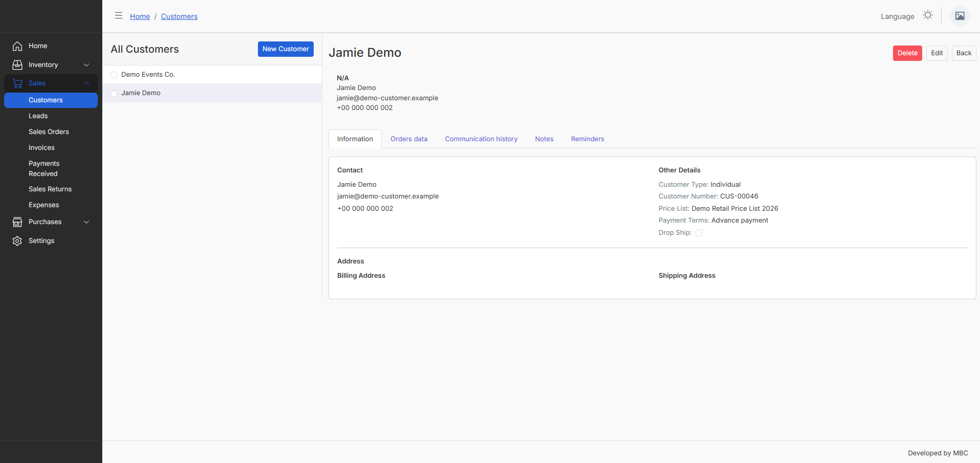Click the Home house icon in sidebar
This screenshot has height=463, width=980.
[x=17, y=46]
